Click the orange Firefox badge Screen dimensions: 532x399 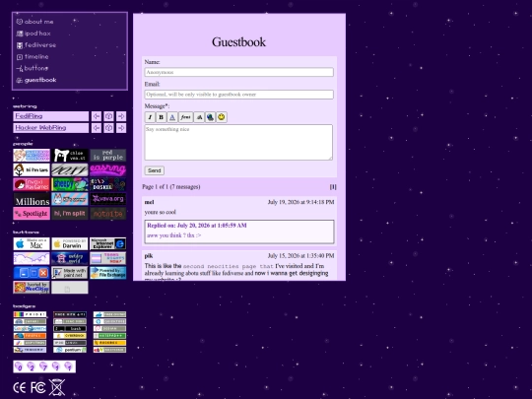point(30,336)
